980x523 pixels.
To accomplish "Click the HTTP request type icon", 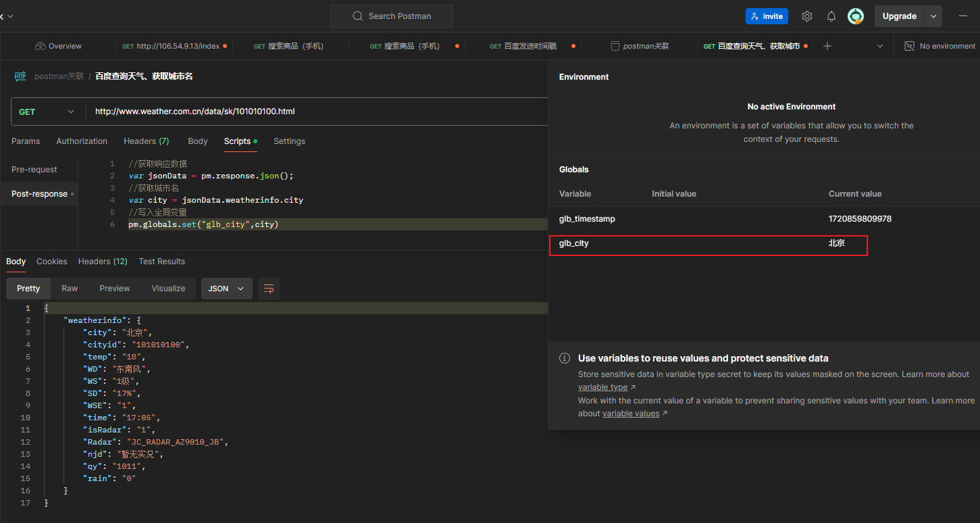I will click(20, 76).
